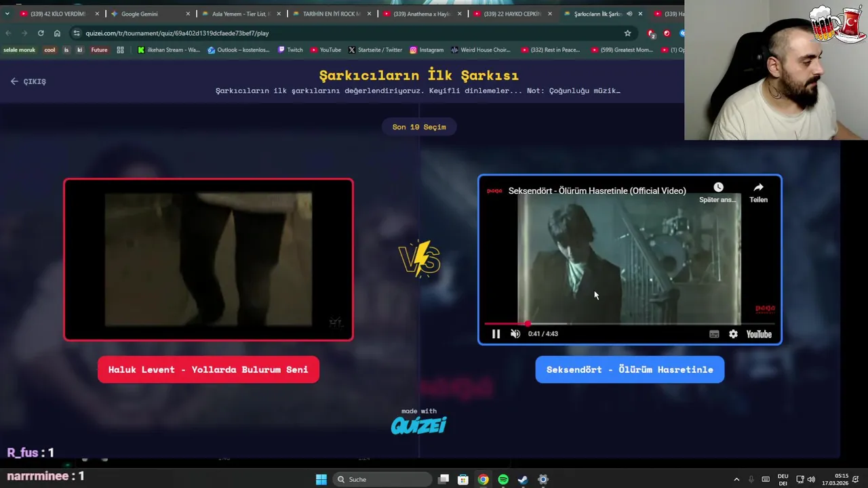The height and width of the screenshot is (488, 868).
Task: Open YouTube player settings gear
Action: (733, 334)
